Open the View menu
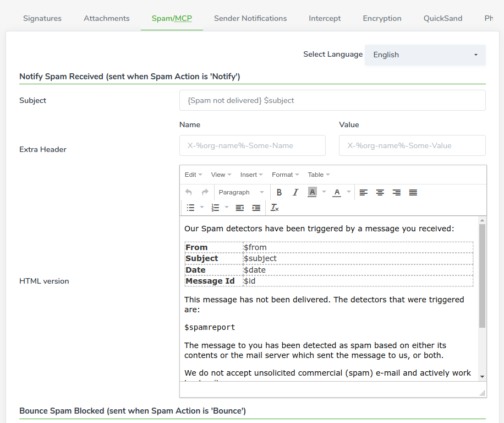 (221, 175)
